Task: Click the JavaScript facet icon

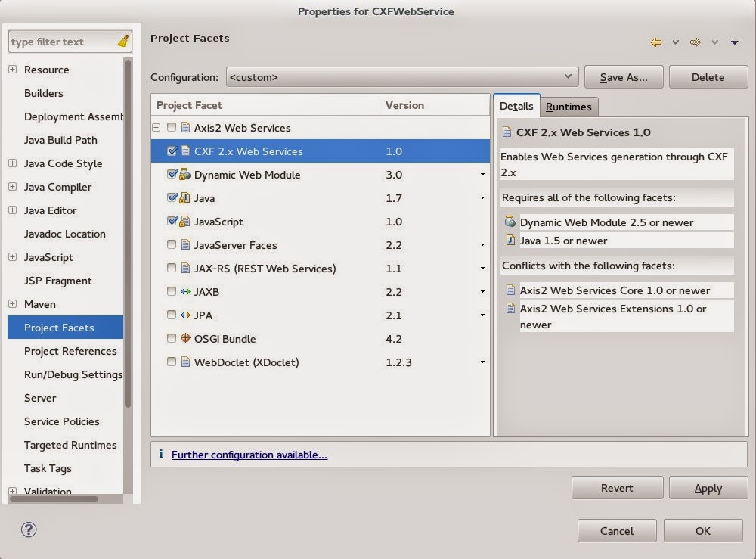Action: [x=184, y=222]
